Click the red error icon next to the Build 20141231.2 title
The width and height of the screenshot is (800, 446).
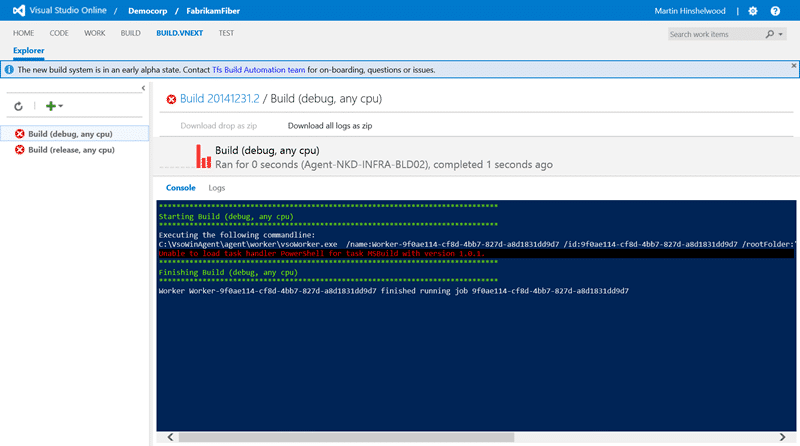171,99
